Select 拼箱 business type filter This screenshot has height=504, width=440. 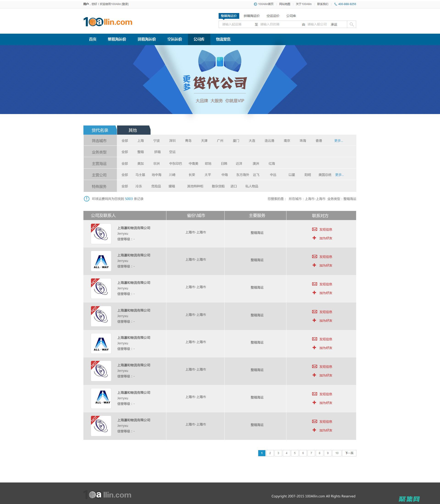tap(156, 151)
